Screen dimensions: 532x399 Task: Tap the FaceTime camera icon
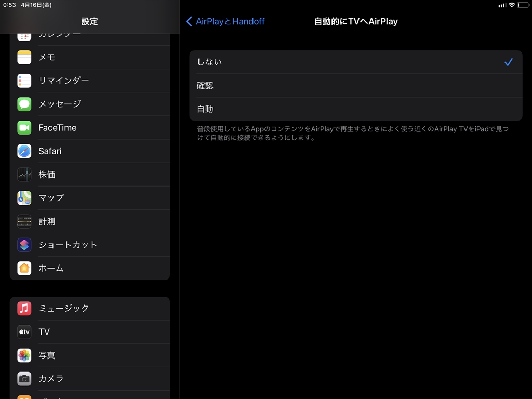point(24,128)
